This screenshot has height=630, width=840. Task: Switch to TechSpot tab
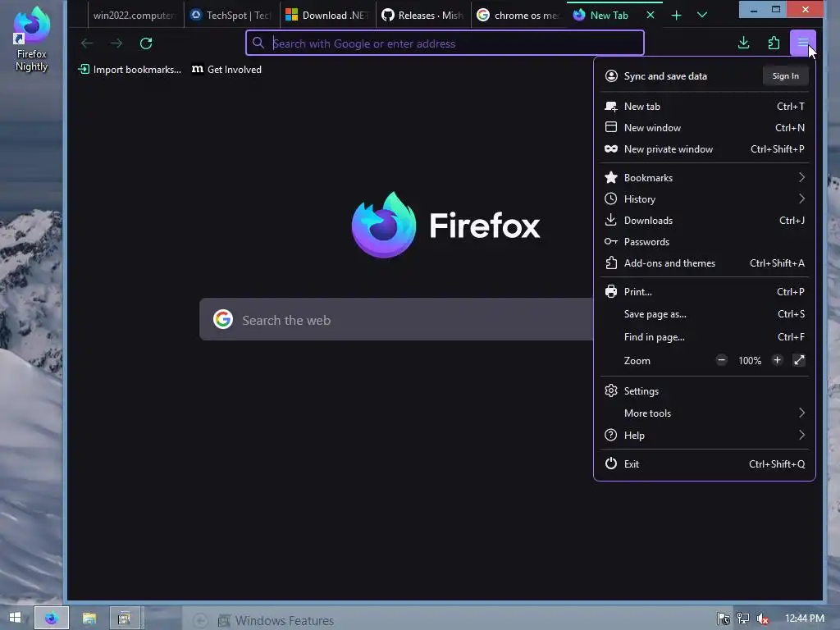[x=232, y=16]
